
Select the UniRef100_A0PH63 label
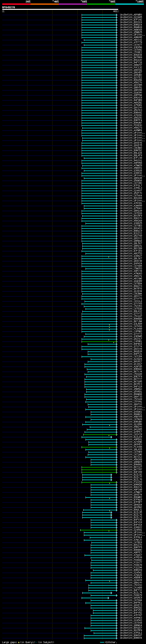(131, 618)
